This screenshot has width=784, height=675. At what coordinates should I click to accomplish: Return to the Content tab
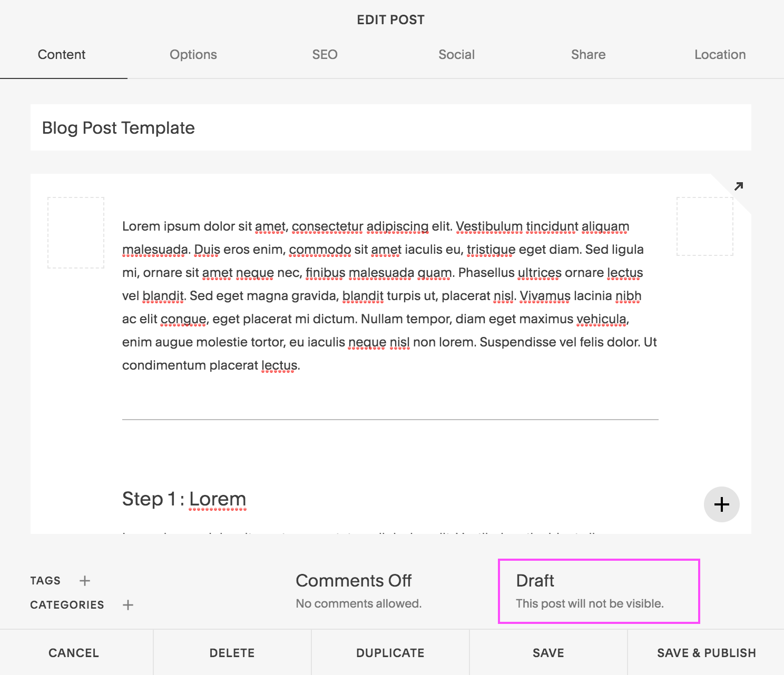click(62, 54)
